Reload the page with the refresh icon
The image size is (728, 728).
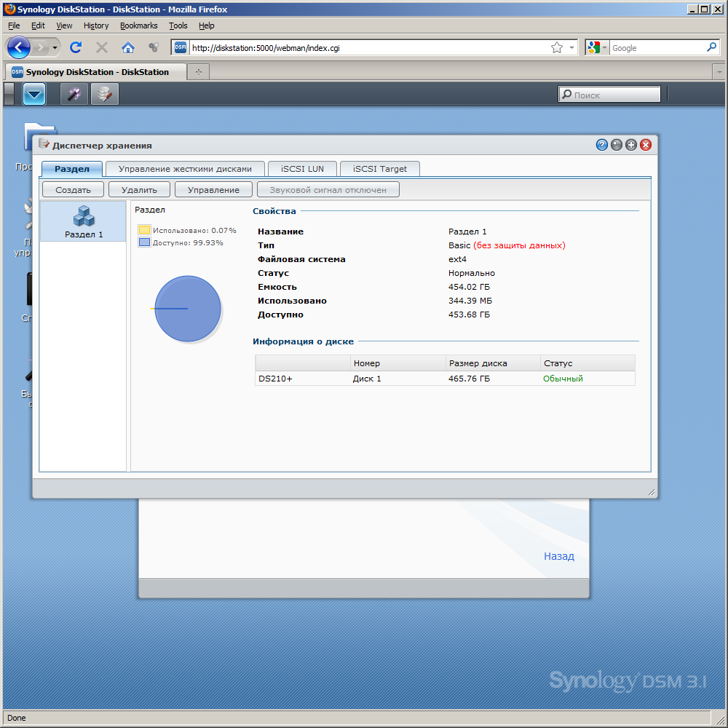[x=76, y=47]
